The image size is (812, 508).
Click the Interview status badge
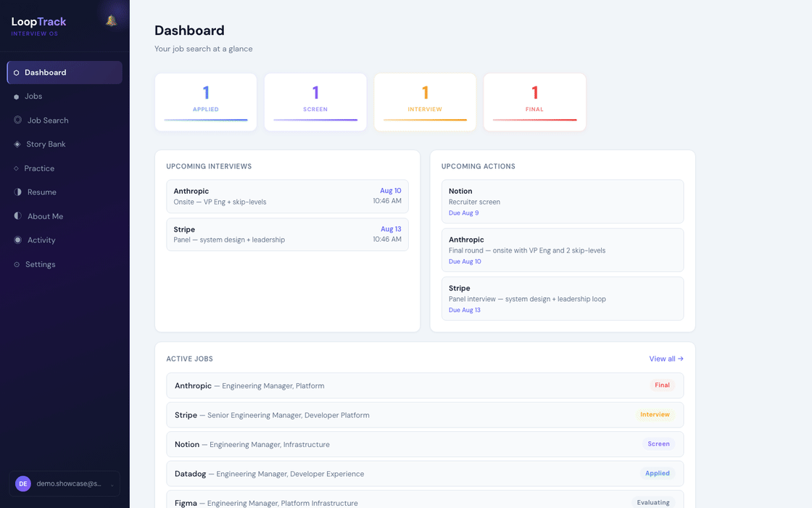coord(655,414)
